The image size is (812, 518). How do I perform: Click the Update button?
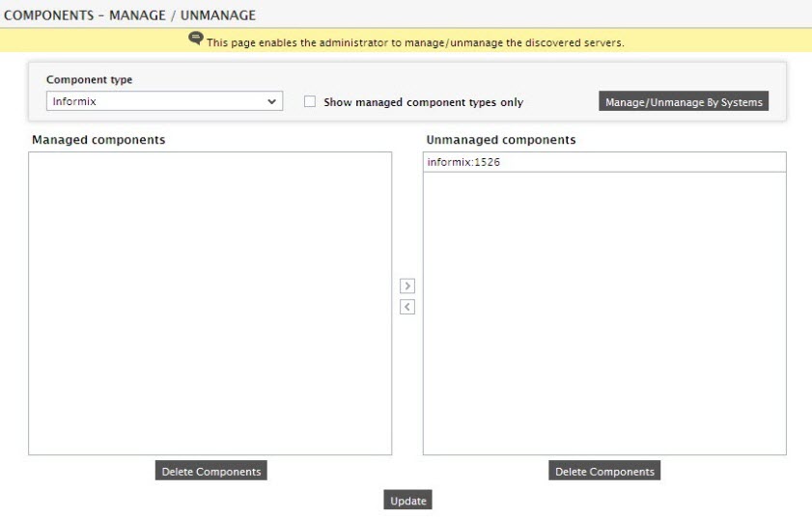(408, 501)
